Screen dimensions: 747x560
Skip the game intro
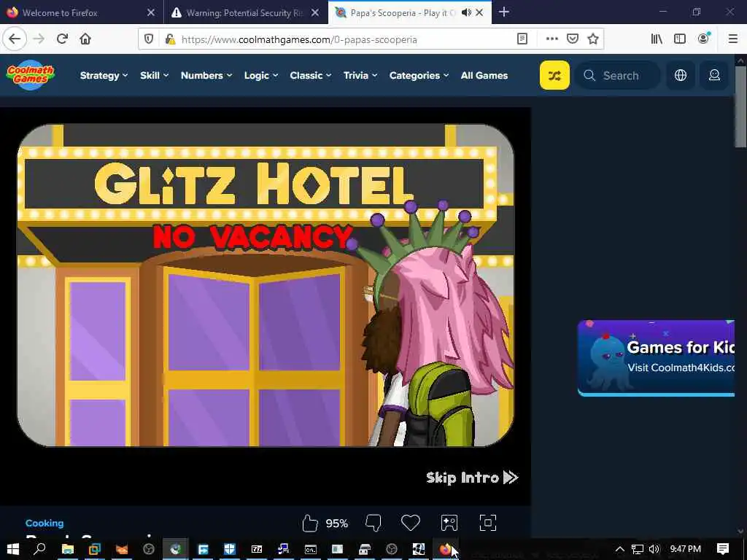click(x=472, y=478)
